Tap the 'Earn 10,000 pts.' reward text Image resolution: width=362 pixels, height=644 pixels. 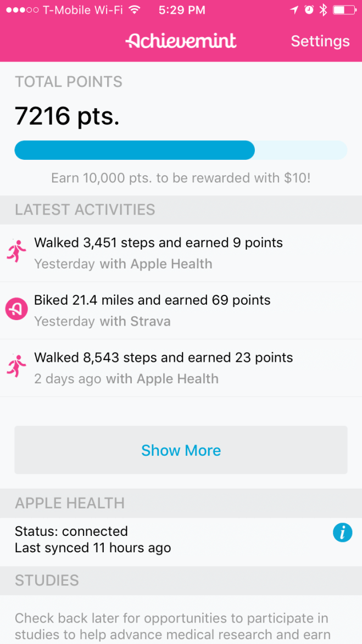[181, 178]
